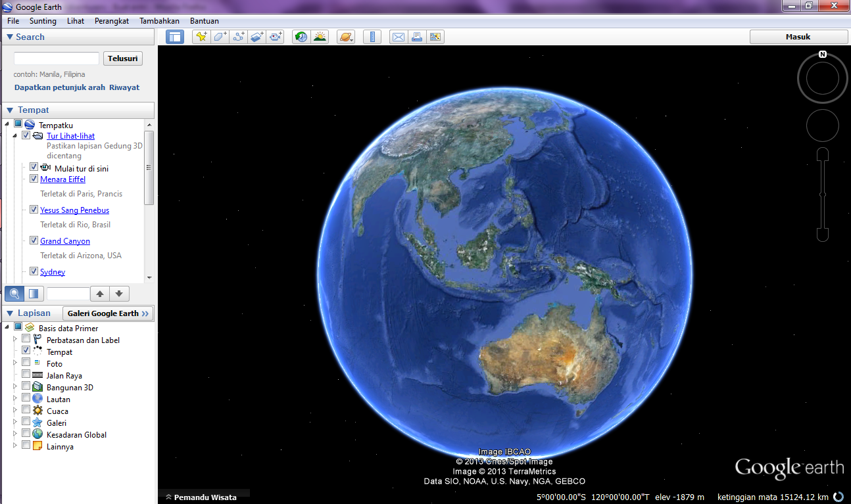
Task: Click the Mulai tur di sini camera icon
Action: tap(46, 168)
